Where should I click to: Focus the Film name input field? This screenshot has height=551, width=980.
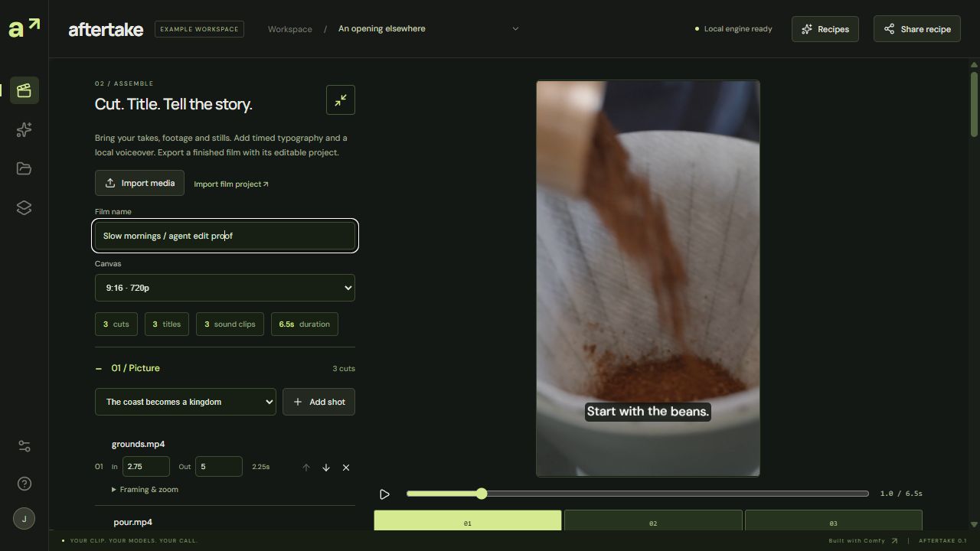point(225,236)
